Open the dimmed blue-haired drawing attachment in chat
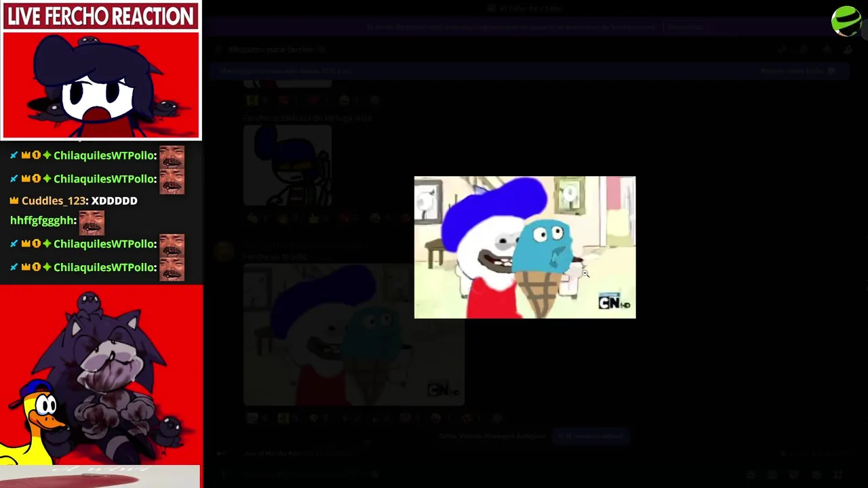Viewport: 868px width, 488px height. pos(288,165)
